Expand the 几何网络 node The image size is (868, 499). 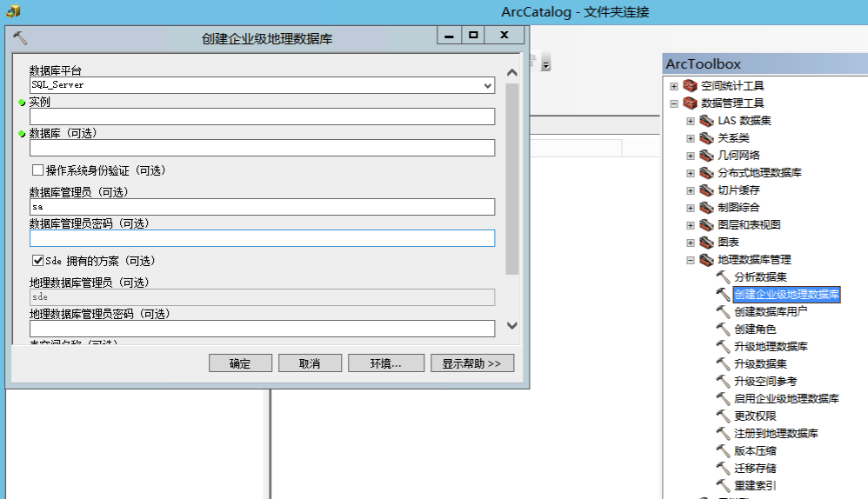click(x=691, y=156)
